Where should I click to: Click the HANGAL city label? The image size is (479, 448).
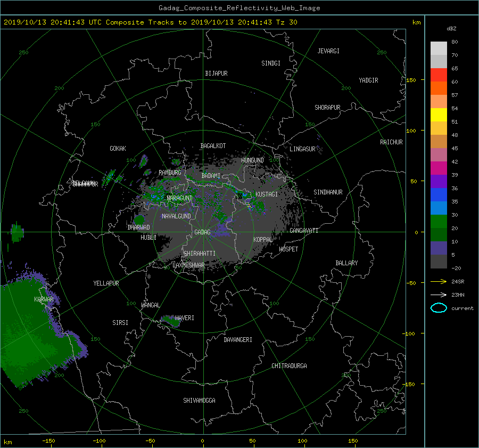click(150, 305)
